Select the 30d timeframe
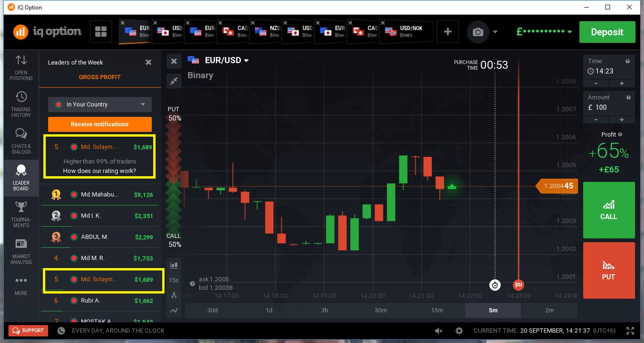This screenshot has width=644, height=343. tap(213, 310)
